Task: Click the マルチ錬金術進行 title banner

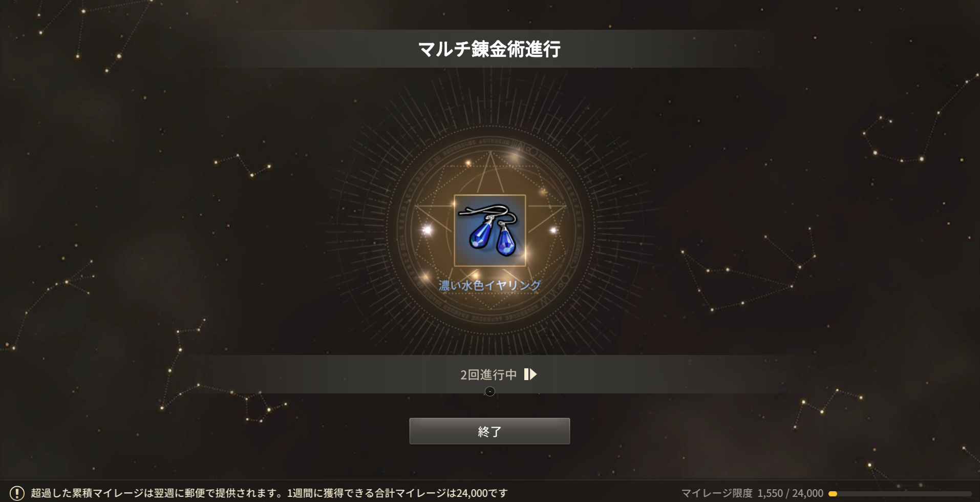Action: pos(489,49)
